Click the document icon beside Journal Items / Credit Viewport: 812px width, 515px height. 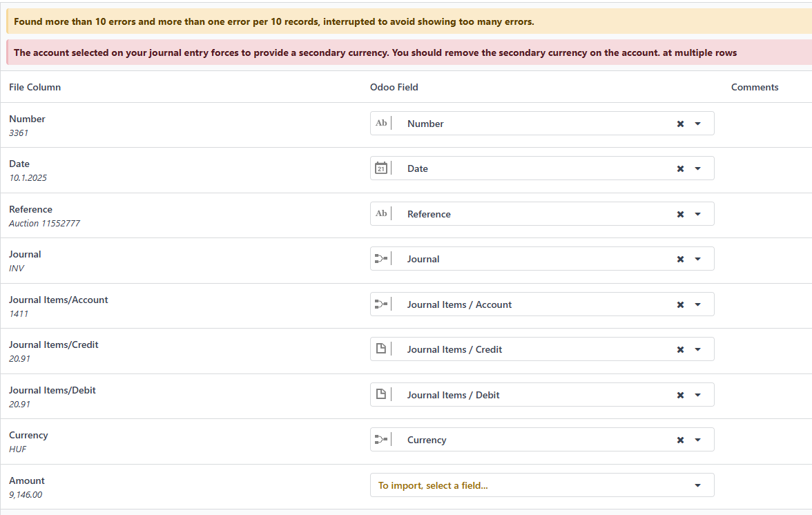click(x=381, y=349)
